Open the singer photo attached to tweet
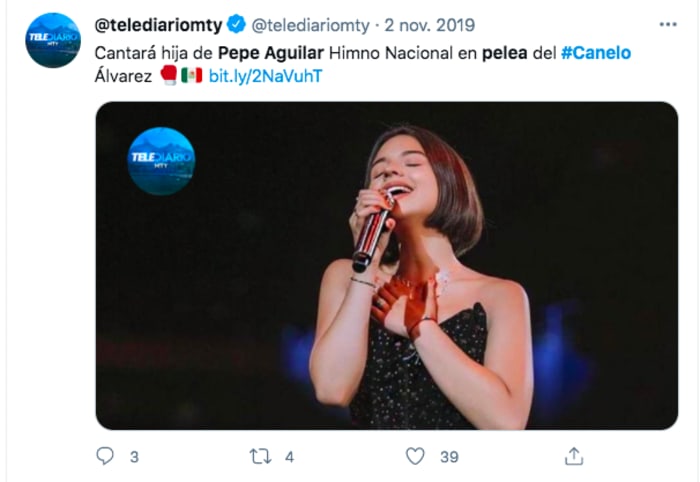700x482 pixels. [386, 265]
